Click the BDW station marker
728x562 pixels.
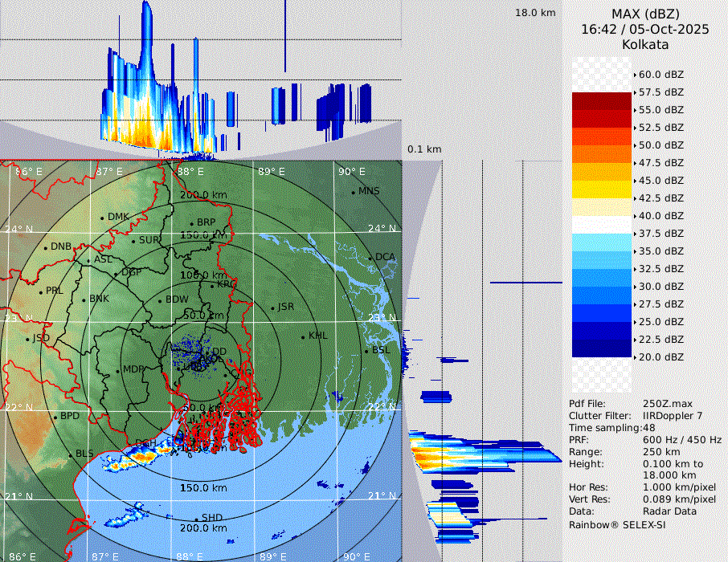(x=160, y=301)
